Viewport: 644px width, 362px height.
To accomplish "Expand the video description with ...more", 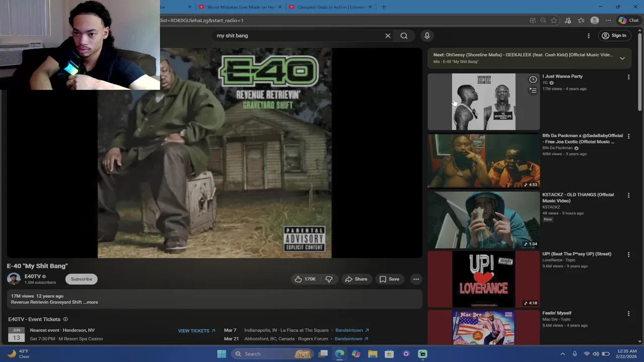I will click(92, 302).
